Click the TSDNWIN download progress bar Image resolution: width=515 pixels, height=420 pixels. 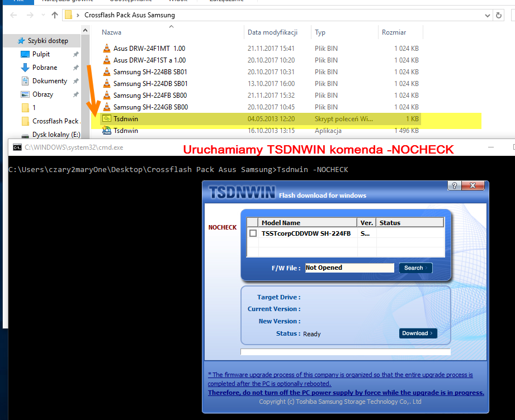click(x=346, y=352)
